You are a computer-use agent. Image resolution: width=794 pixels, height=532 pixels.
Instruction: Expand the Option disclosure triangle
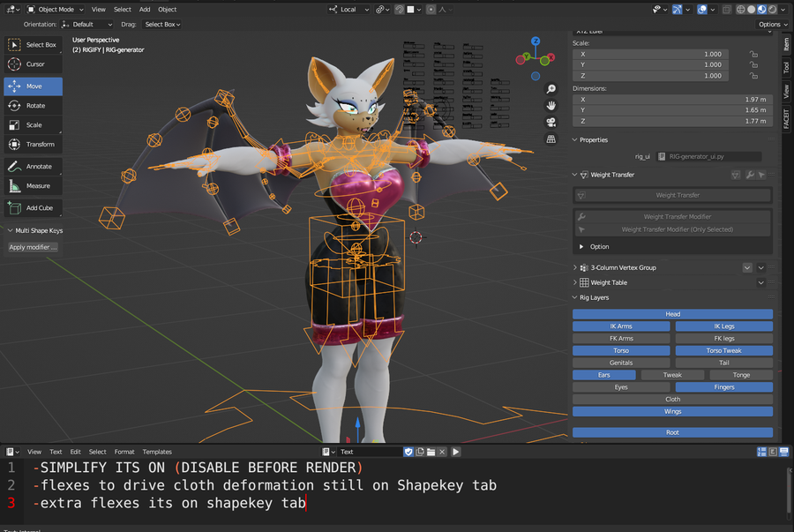point(581,246)
